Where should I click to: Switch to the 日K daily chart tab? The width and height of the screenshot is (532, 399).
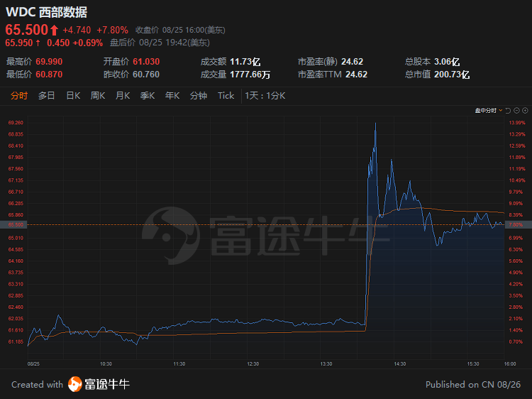[x=73, y=96]
